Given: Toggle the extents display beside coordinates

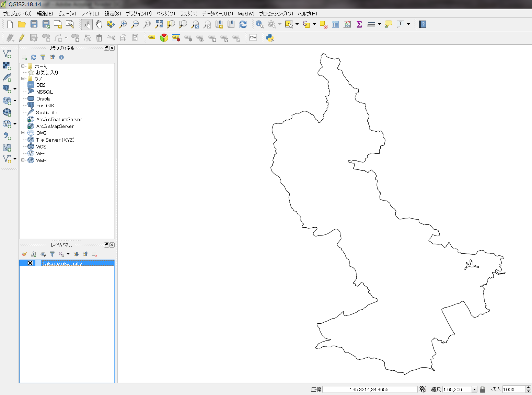Looking at the screenshot, I should 423,389.
